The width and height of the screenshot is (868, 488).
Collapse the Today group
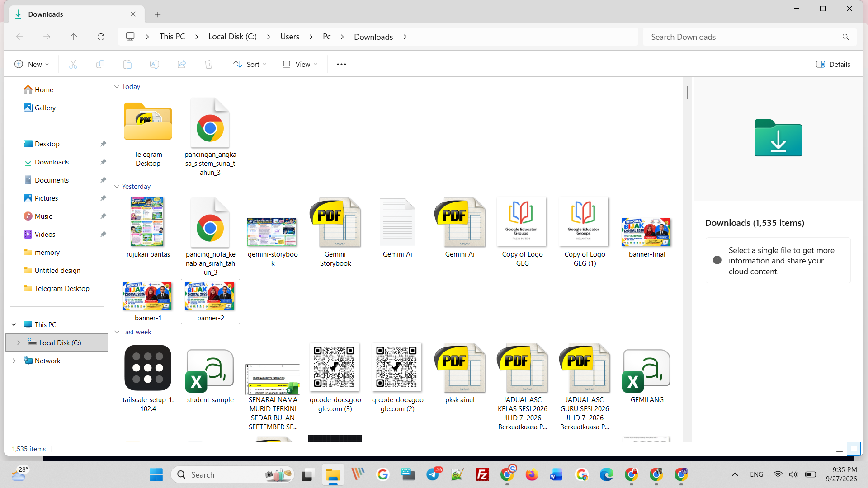coord(117,87)
